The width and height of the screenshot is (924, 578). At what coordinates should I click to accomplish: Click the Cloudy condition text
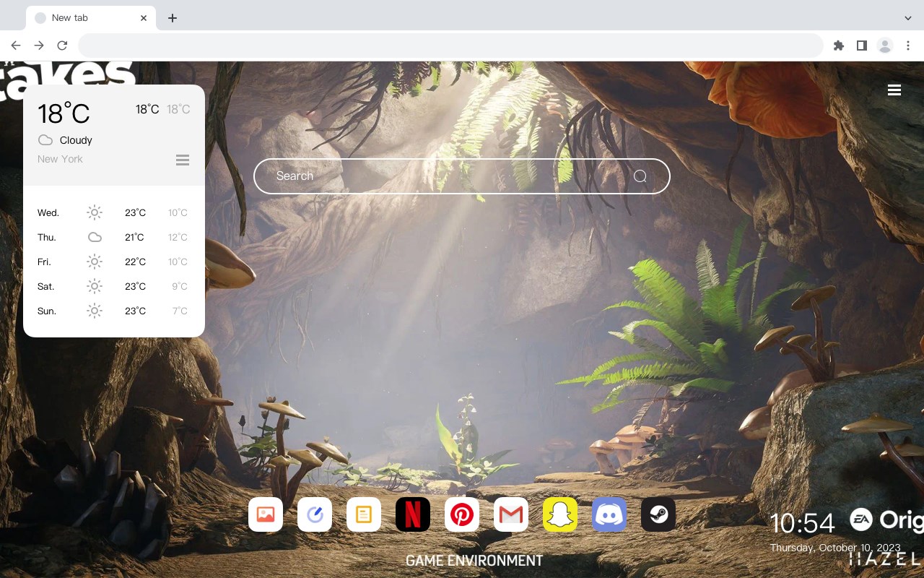click(x=76, y=140)
